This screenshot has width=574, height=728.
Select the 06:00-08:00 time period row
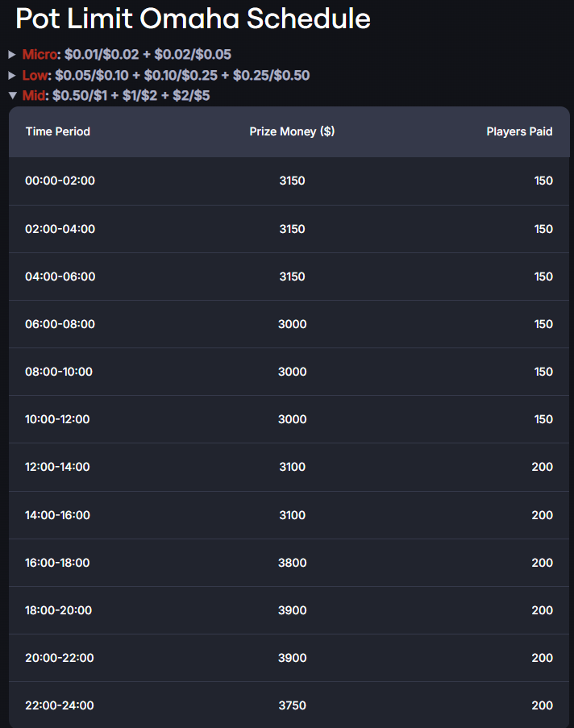coord(289,324)
